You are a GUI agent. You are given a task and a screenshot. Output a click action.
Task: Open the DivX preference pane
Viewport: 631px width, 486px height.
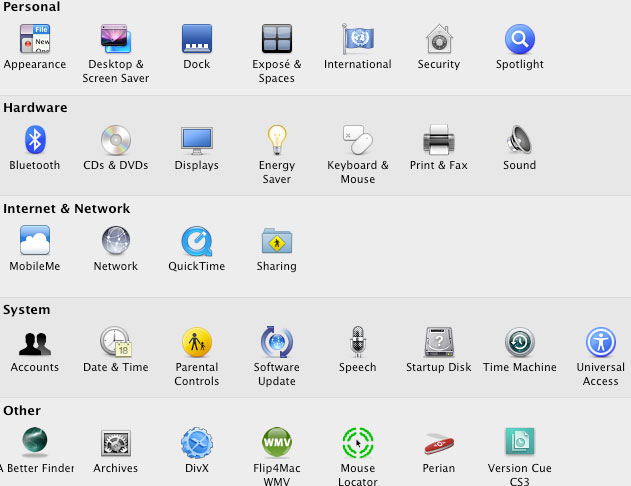[x=197, y=443]
